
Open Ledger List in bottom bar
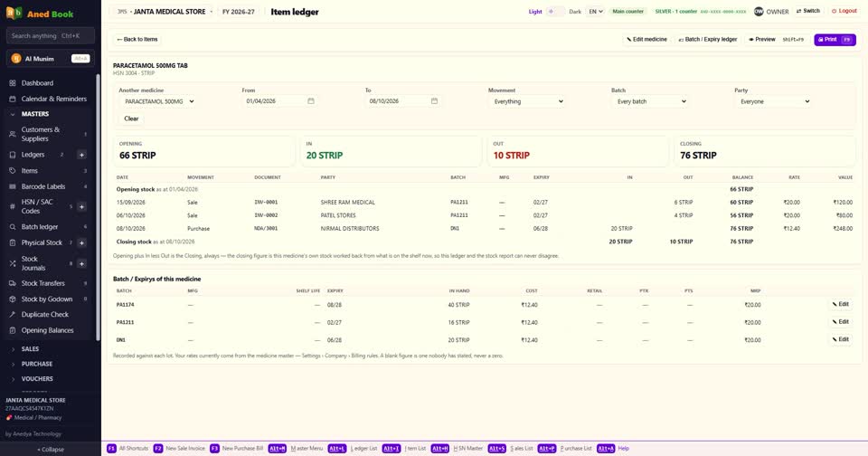pyautogui.click(x=353, y=448)
